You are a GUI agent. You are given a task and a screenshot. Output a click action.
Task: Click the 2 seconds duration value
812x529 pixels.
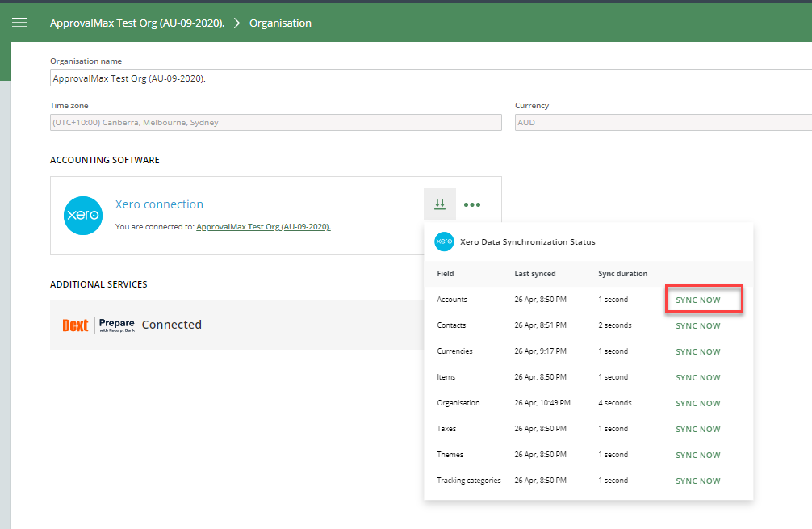pos(615,325)
